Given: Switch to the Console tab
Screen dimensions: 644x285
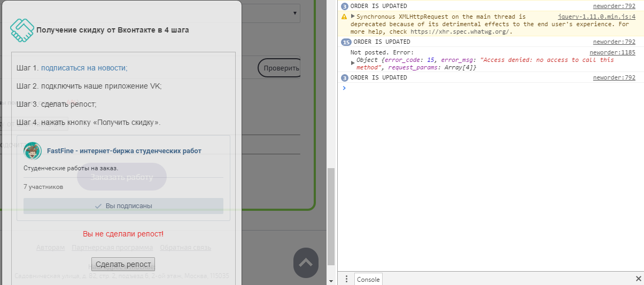Looking at the screenshot, I should click(x=368, y=279).
